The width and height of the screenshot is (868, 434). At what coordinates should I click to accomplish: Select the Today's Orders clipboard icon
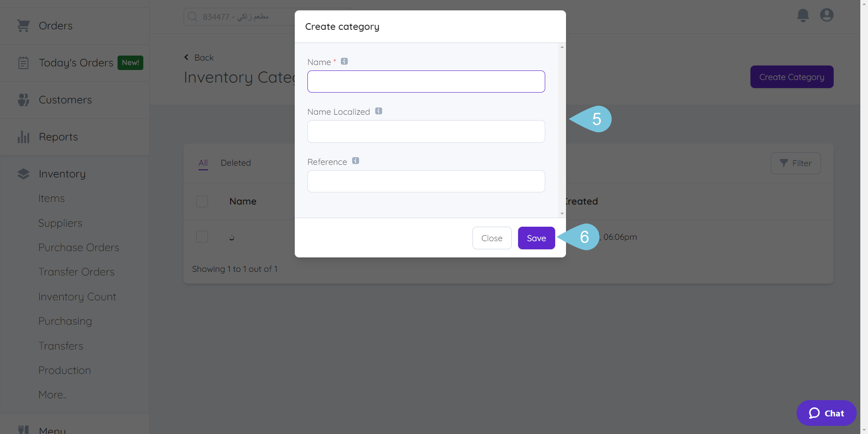coord(23,62)
